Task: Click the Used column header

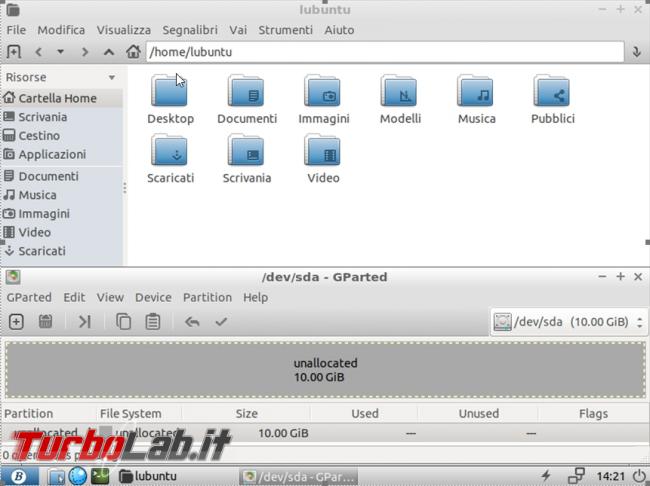Action: (x=364, y=413)
